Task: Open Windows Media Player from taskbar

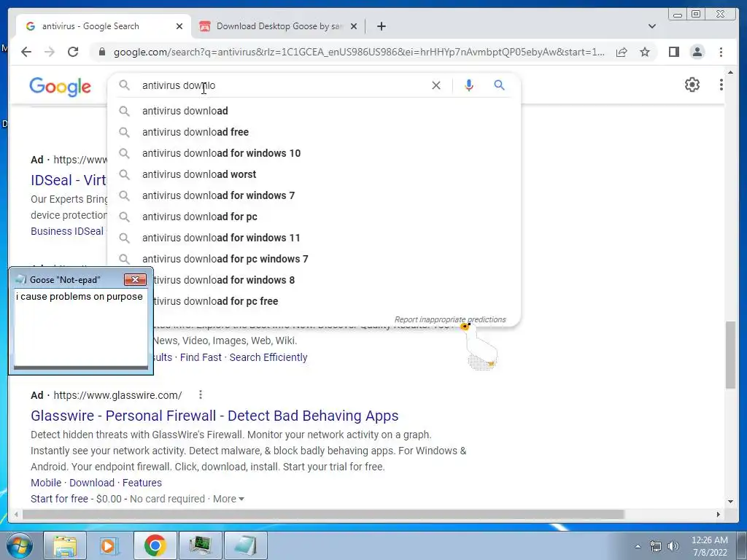Action: tap(109, 545)
